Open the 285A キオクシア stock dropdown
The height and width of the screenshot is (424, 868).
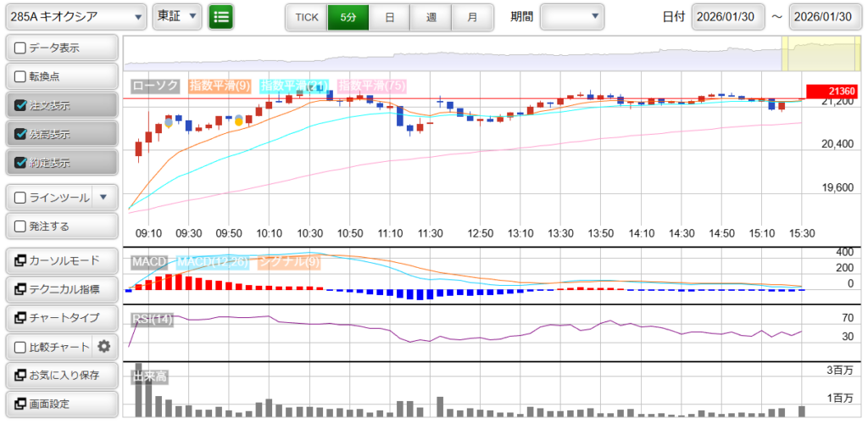pyautogui.click(x=75, y=16)
